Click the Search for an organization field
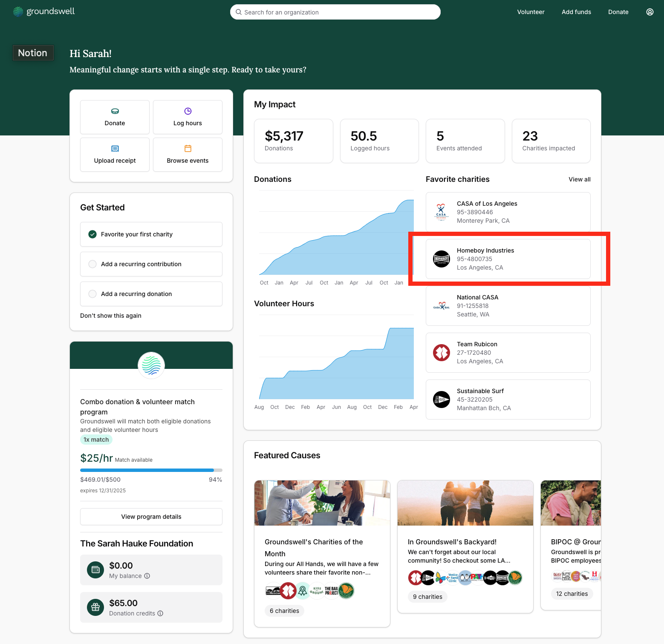This screenshot has width=664, height=644. pyautogui.click(x=335, y=12)
